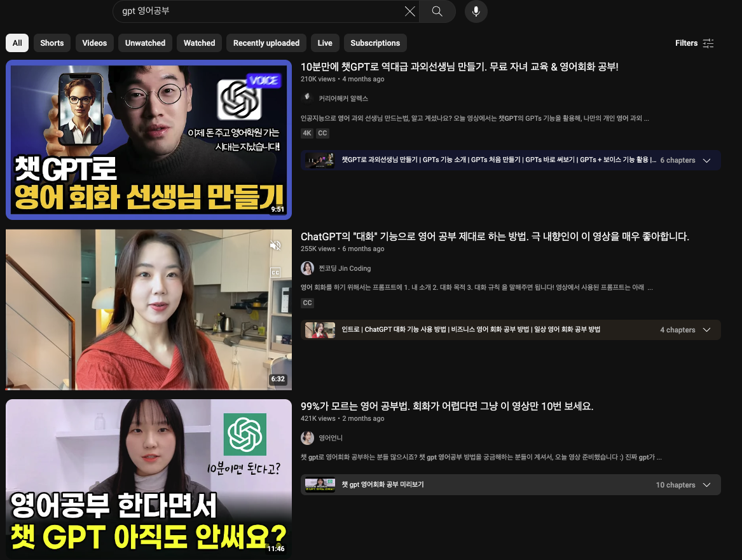The image size is (742, 560).
Task: Open chapter preview thumbnail in second result
Action: 320,330
